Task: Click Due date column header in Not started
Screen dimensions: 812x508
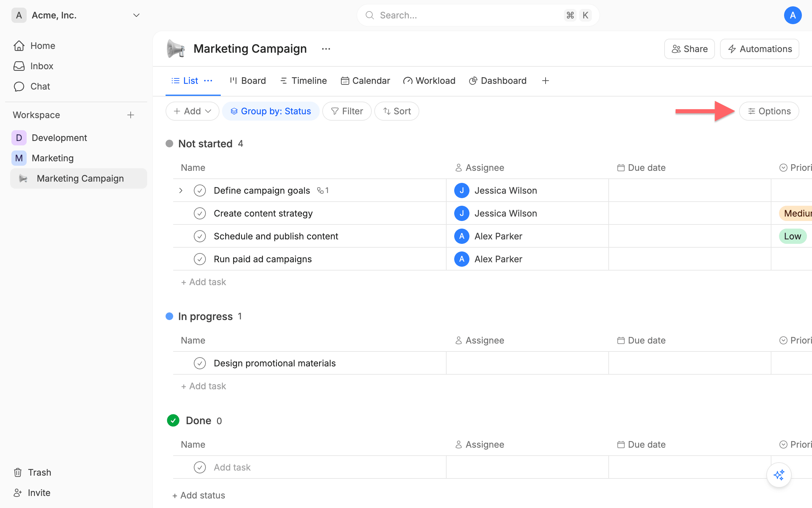Action: click(x=641, y=168)
